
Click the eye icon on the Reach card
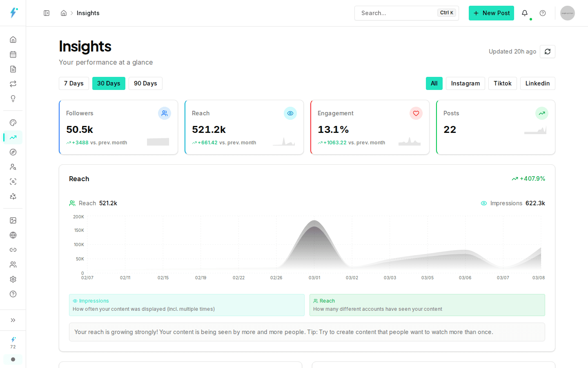pyautogui.click(x=290, y=113)
